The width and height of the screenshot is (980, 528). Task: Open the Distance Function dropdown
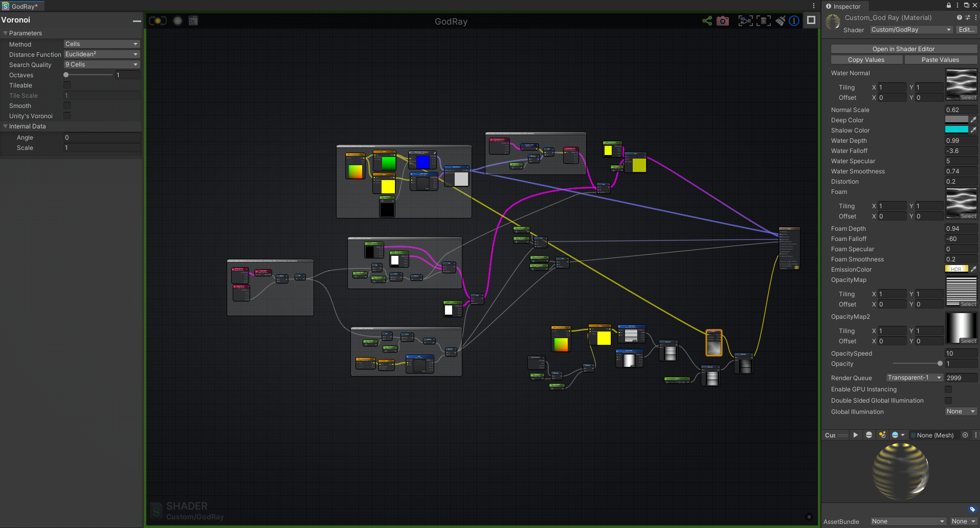click(x=102, y=54)
